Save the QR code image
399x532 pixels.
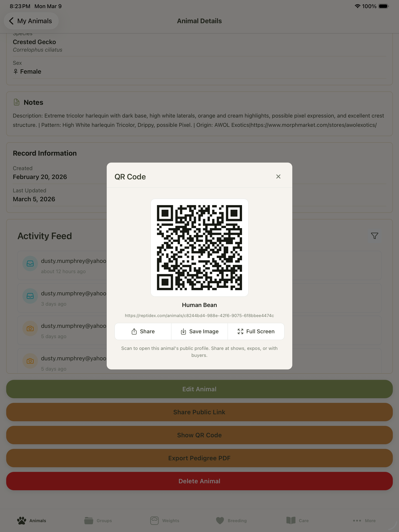199,331
